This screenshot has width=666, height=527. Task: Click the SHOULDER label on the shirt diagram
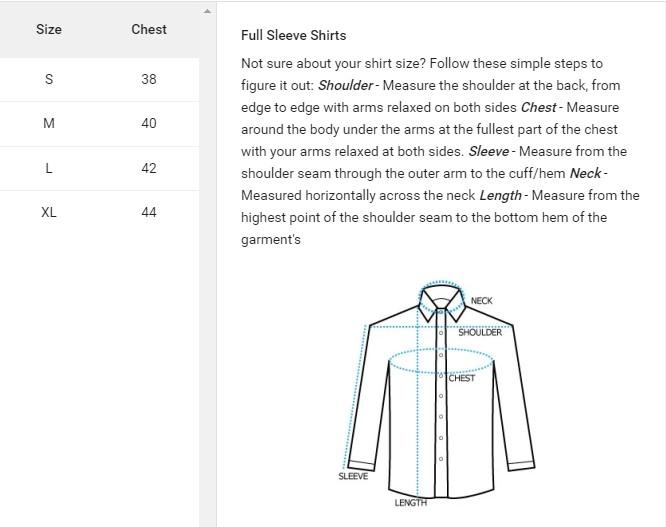480,333
